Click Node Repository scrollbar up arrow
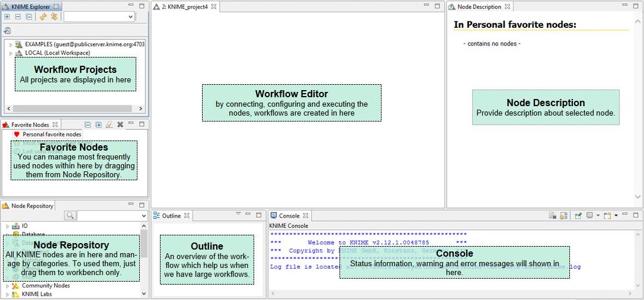The height and width of the screenshot is (300, 644). [144, 226]
